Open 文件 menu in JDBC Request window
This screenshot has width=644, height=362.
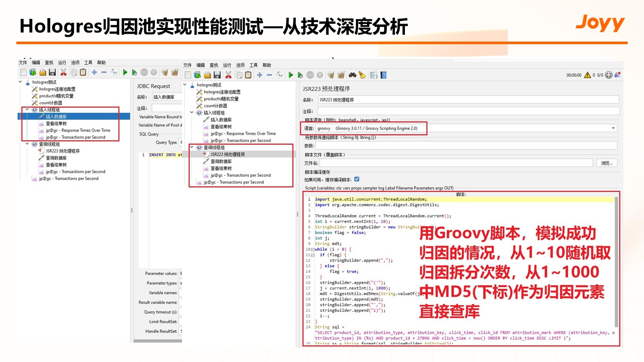23,63
